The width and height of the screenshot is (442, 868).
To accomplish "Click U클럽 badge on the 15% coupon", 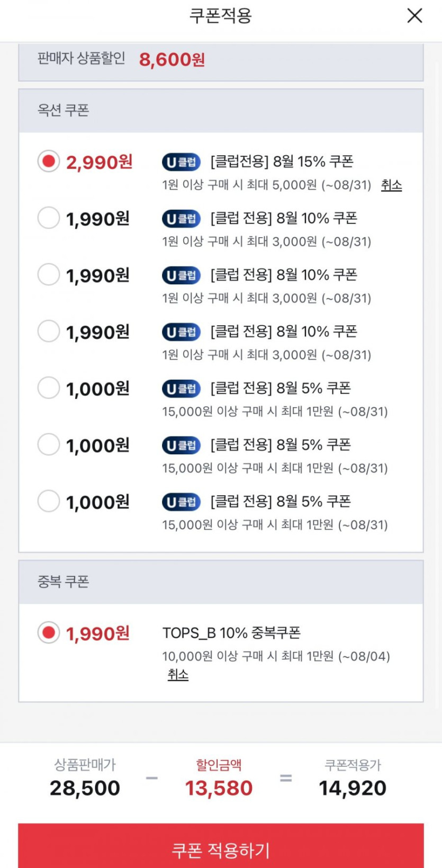I will (181, 162).
